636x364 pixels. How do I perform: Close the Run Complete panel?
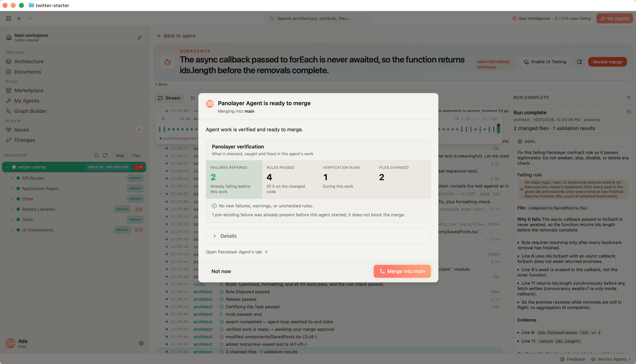[x=629, y=98]
